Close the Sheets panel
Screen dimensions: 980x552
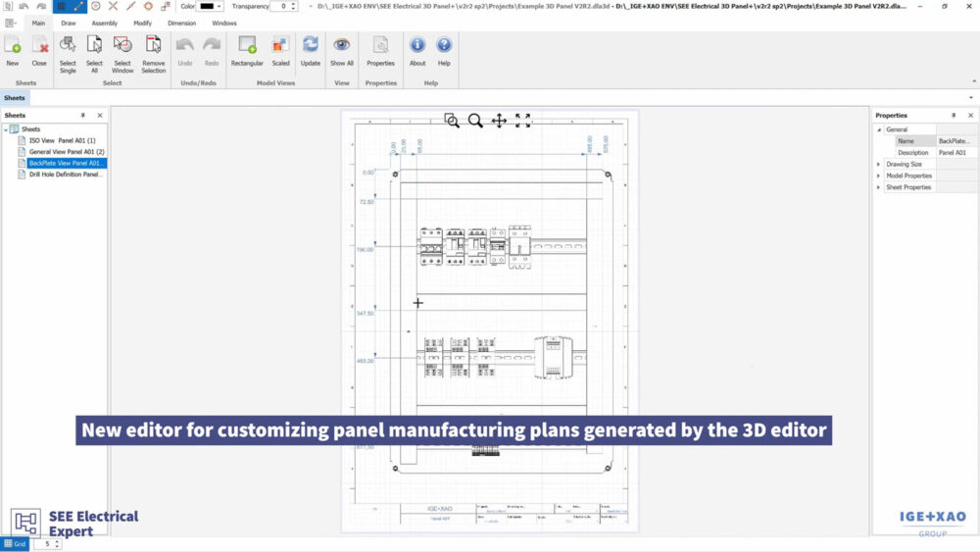(100, 116)
